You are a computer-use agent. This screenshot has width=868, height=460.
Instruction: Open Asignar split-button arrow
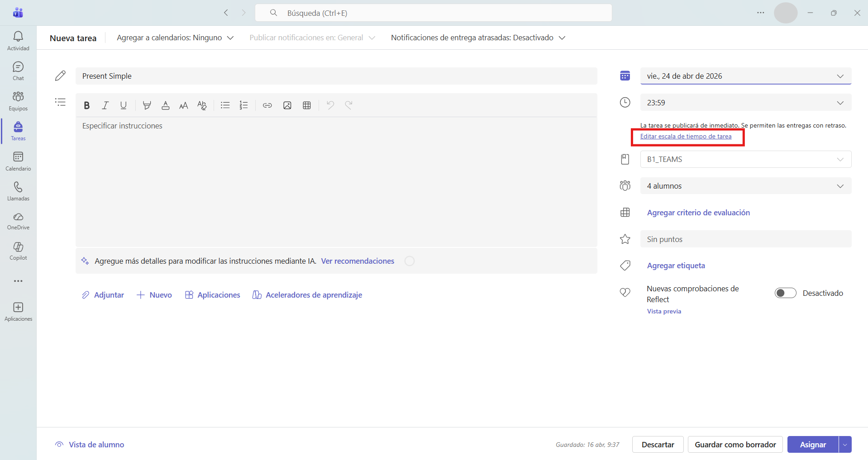[845, 445]
